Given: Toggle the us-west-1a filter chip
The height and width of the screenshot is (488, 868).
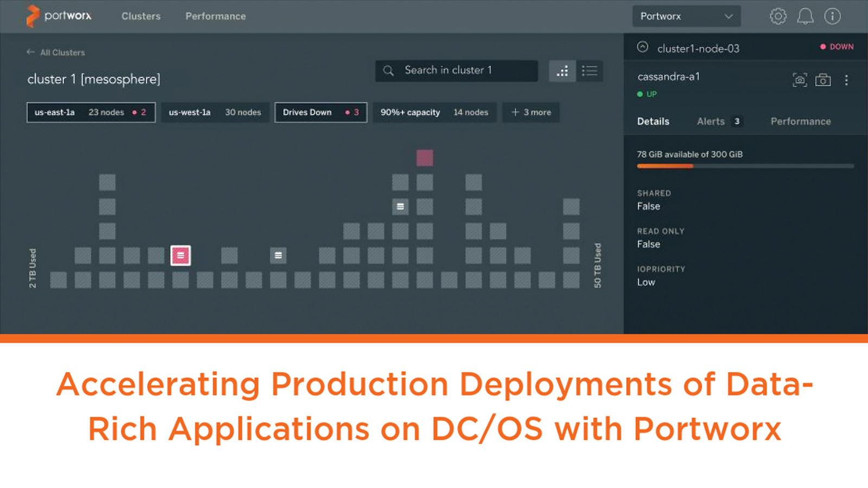Looking at the screenshot, I should point(215,112).
